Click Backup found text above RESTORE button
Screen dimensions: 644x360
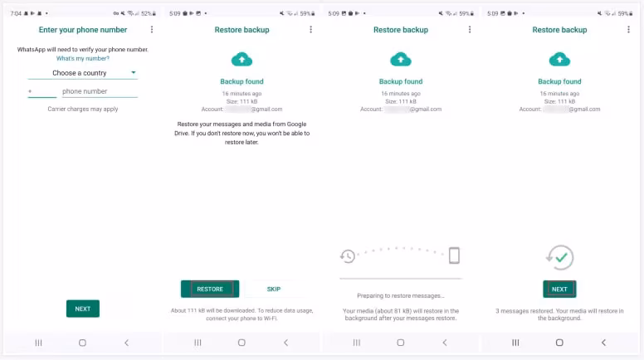coord(242,81)
